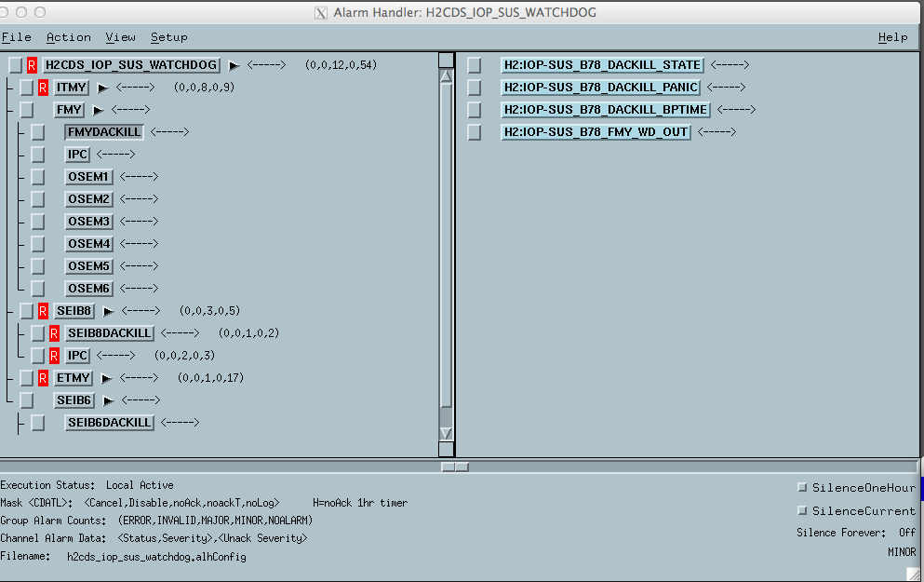This screenshot has height=582, width=924.
Task: Click alarm counts (0,0,12,0,54)
Action: click(341, 65)
